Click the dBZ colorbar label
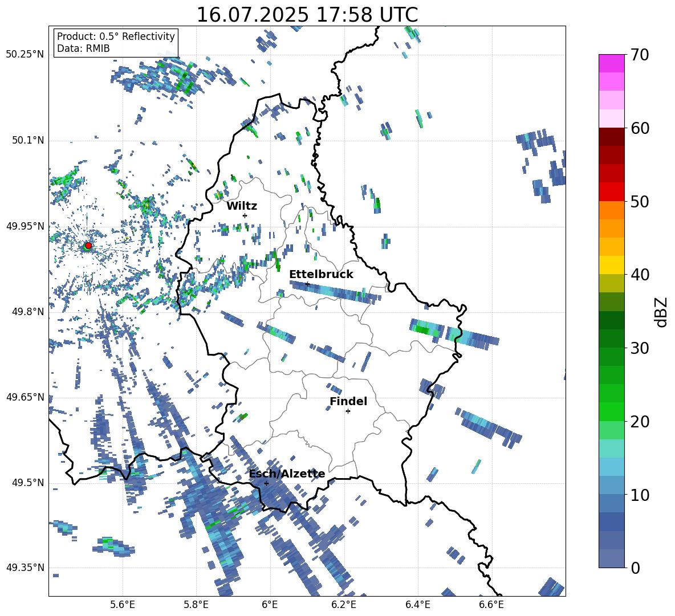Image resolution: width=675 pixels, height=616 pixels. tap(661, 312)
